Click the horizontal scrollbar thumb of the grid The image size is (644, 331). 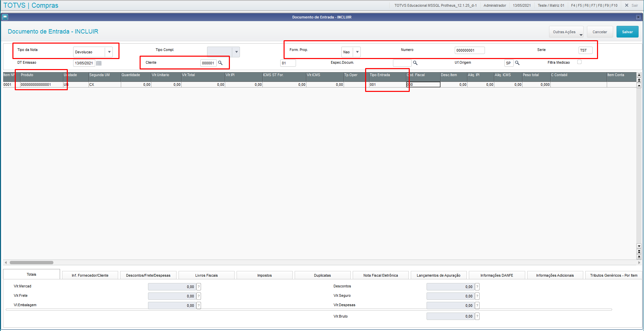32,263
